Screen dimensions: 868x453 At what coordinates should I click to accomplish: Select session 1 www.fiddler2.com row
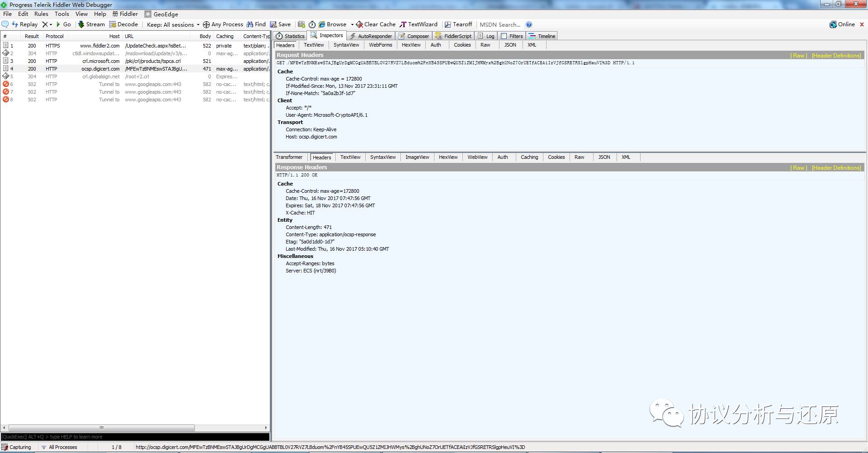tap(136, 46)
